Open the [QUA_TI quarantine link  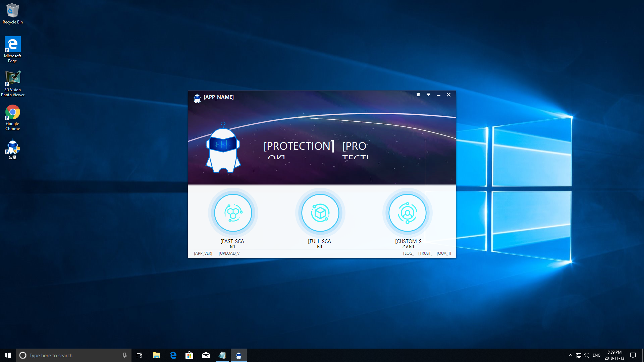[444, 253]
